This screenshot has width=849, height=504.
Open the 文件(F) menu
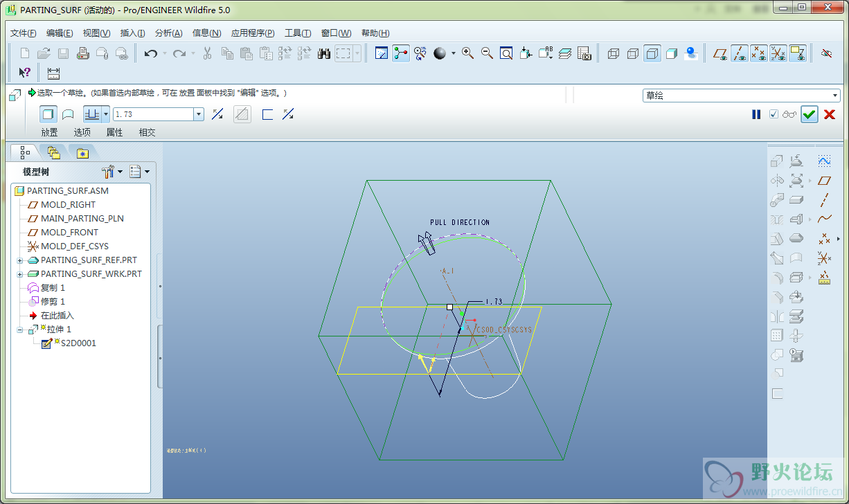24,33
